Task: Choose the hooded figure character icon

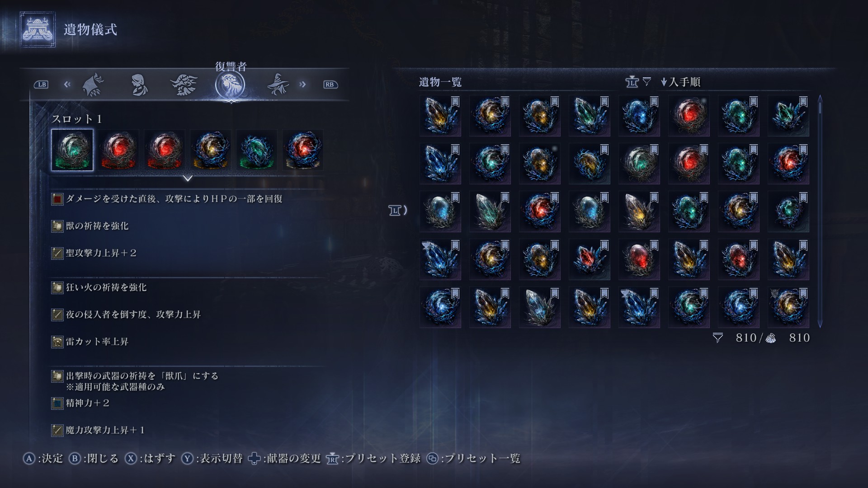Action: pos(139,84)
